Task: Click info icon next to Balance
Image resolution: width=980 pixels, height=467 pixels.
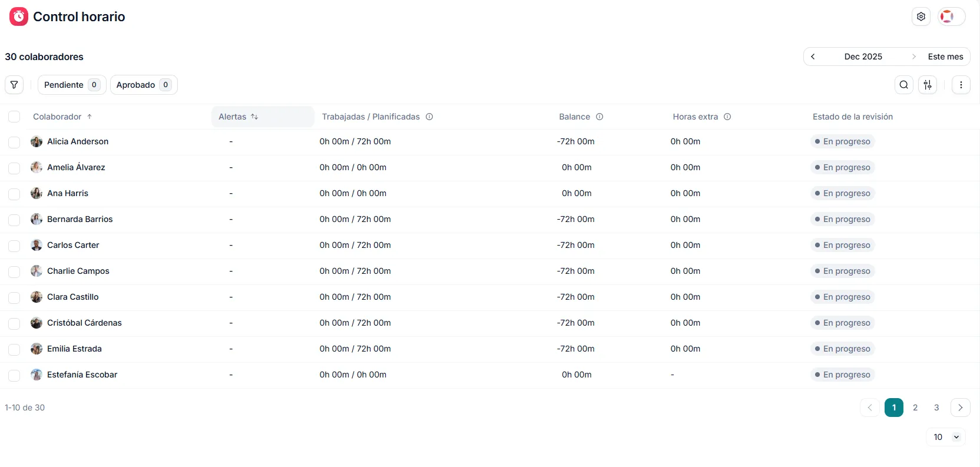Action: tap(600, 117)
